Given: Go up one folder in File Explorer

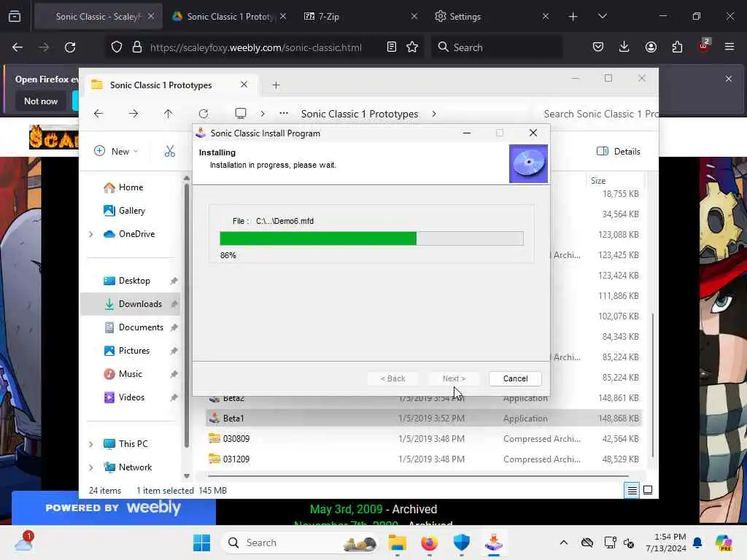Looking at the screenshot, I should coord(169,113).
